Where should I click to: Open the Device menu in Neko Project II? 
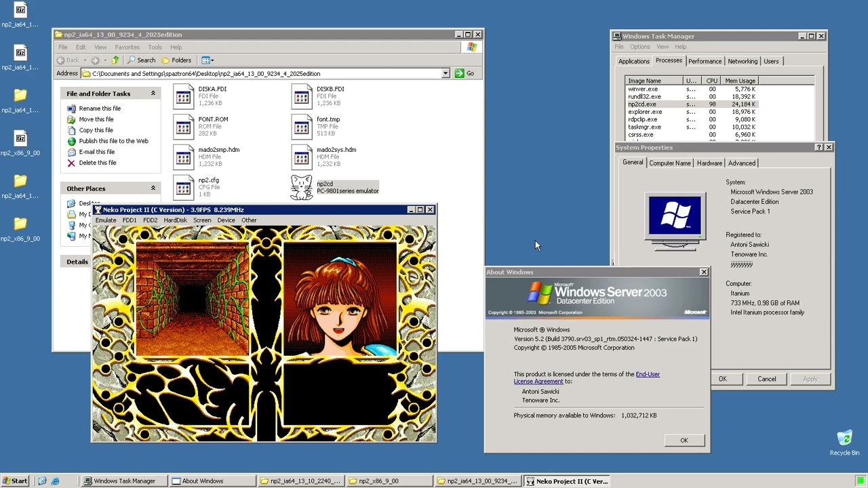point(226,220)
